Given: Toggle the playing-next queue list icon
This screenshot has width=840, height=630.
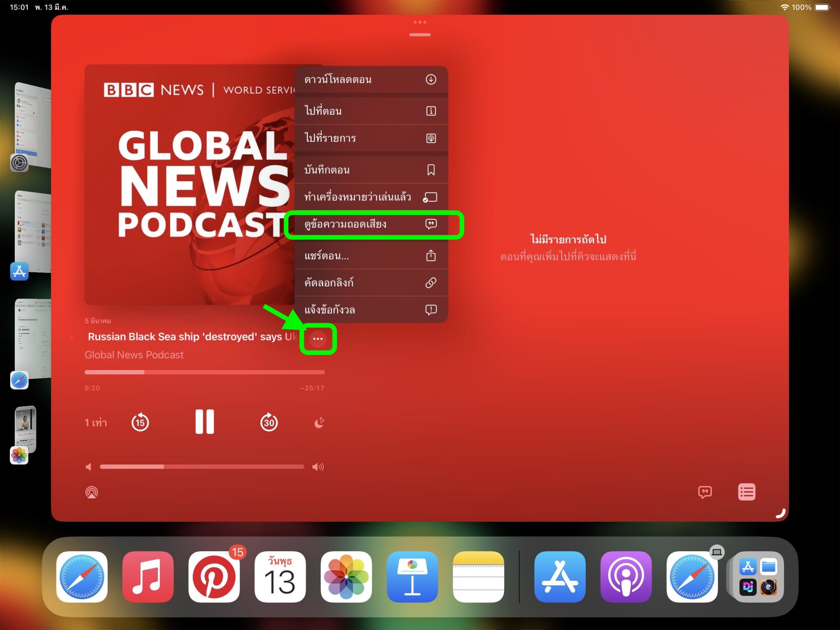Looking at the screenshot, I should 746,492.
